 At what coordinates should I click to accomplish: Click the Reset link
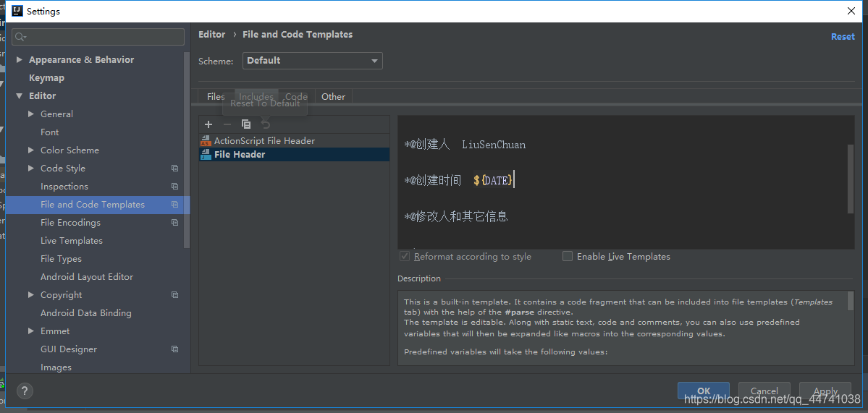[843, 36]
